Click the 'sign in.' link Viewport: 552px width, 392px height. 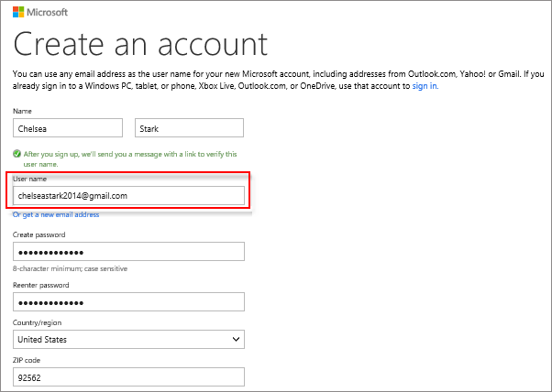pos(425,86)
